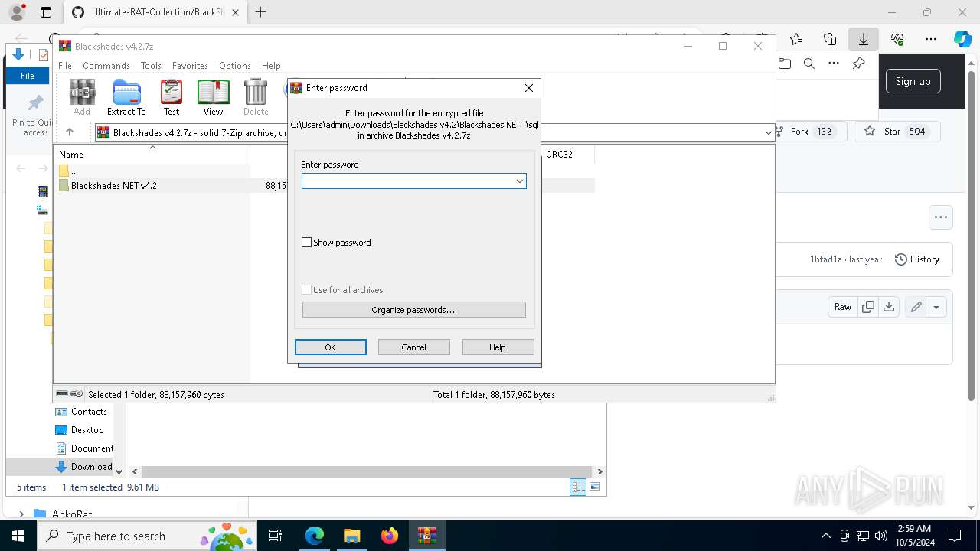Viewport: 980px width, 551px height.
Task: Copy raw file icon on GitHub
Action: coord(867,307)
